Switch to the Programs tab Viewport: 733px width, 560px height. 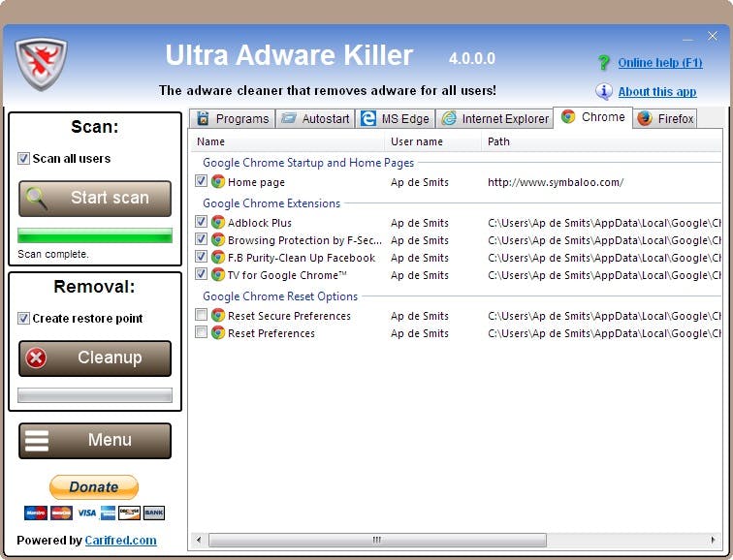[x=233, y=118]
